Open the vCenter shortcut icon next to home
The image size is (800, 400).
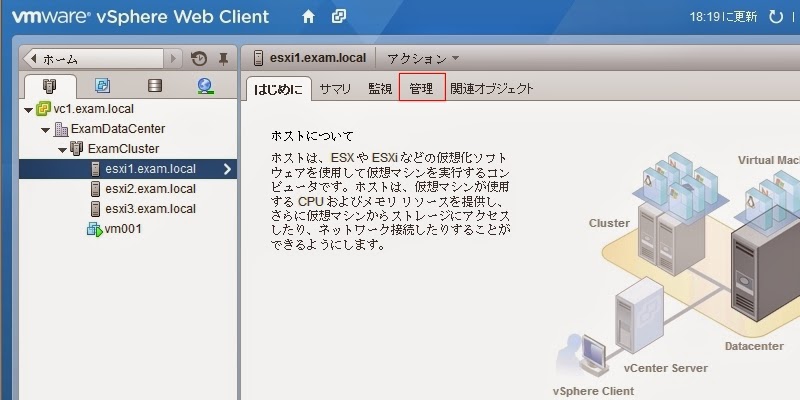point(339,17)
